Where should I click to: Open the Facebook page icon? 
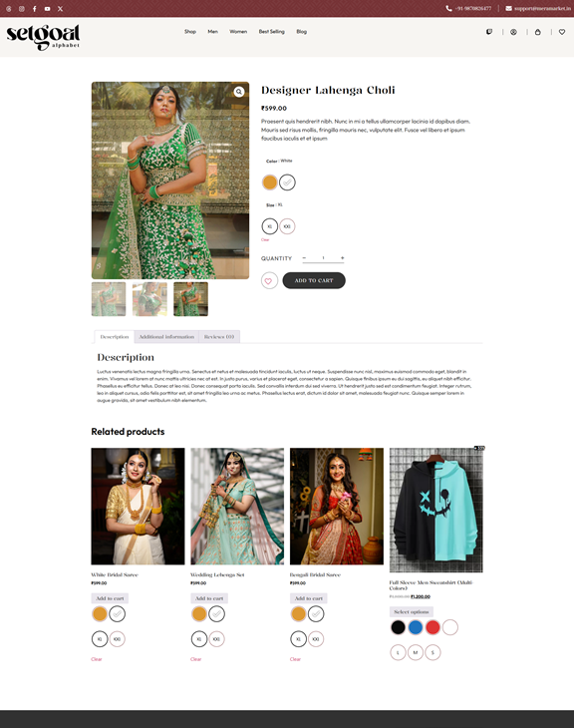34,9
